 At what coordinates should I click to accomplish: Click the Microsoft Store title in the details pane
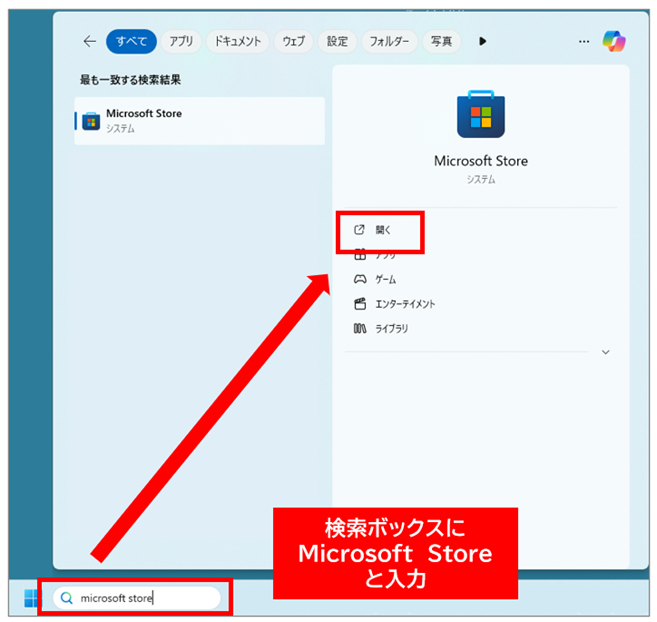pyautogui.click(x=481, y=161)
